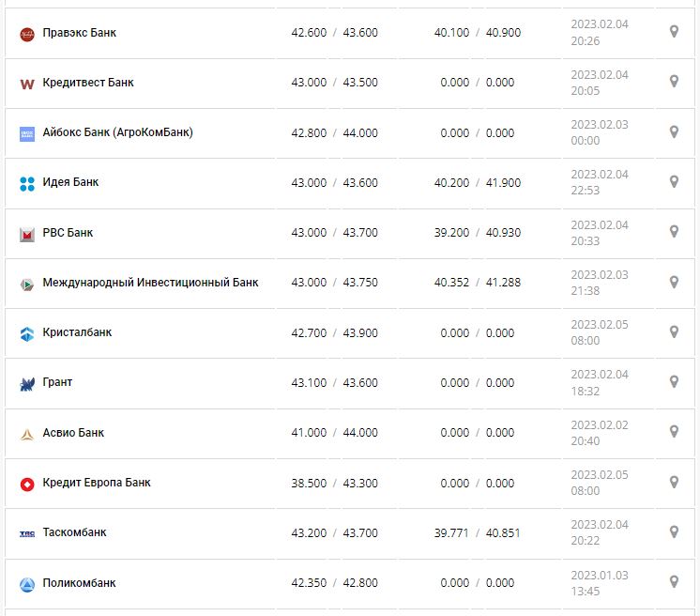Click the Кредитвест Банк rate 43.000 / 43.500
Viewport: 700px width, 616px height.
coord(334,83)
